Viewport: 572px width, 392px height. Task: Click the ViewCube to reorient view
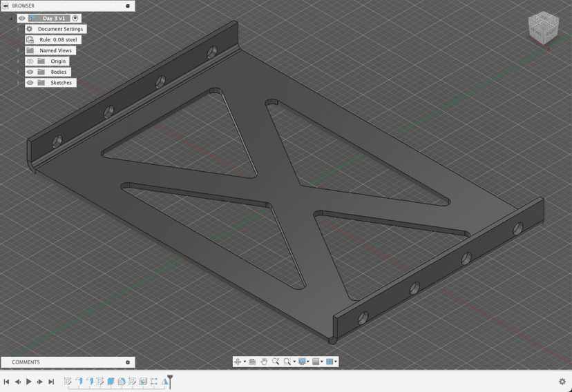(543, 28)
